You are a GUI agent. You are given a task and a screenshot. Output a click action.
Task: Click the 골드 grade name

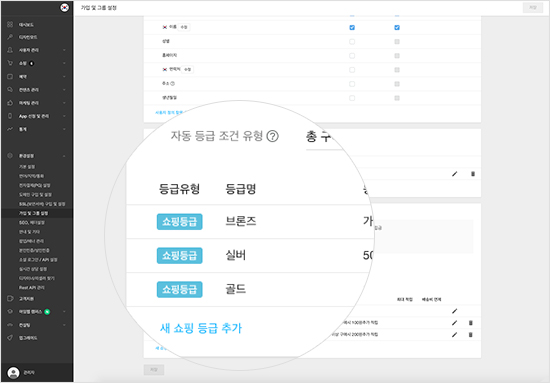(x=235, y=289)
